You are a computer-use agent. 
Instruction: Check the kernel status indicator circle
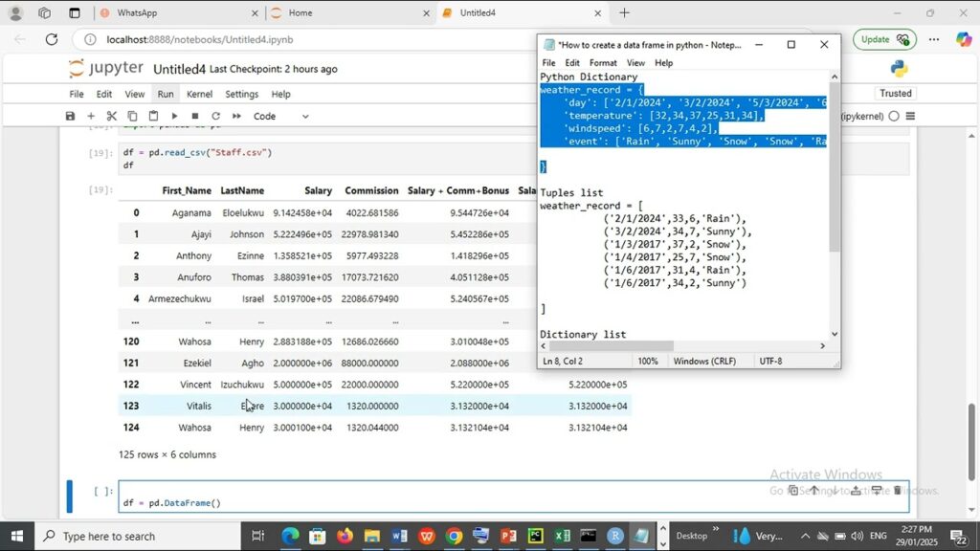893,115
